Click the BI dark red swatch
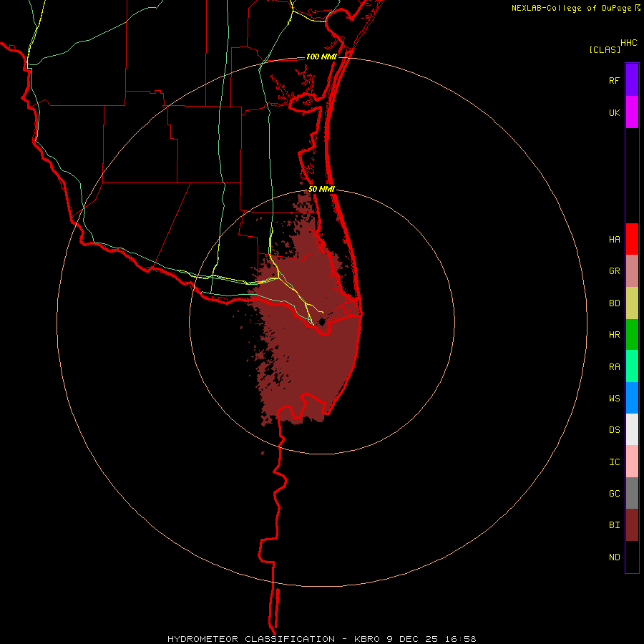Image resolution: width=644 pixels, height=644 pixels. [632, 525]
